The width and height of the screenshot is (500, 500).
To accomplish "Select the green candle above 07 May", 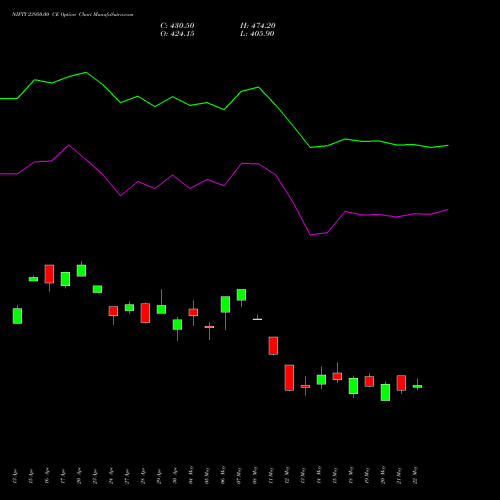I will coord(241,295).
